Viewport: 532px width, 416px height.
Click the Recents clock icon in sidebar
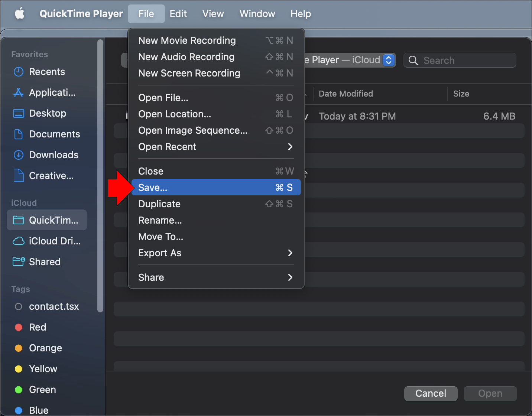point(18,72)
